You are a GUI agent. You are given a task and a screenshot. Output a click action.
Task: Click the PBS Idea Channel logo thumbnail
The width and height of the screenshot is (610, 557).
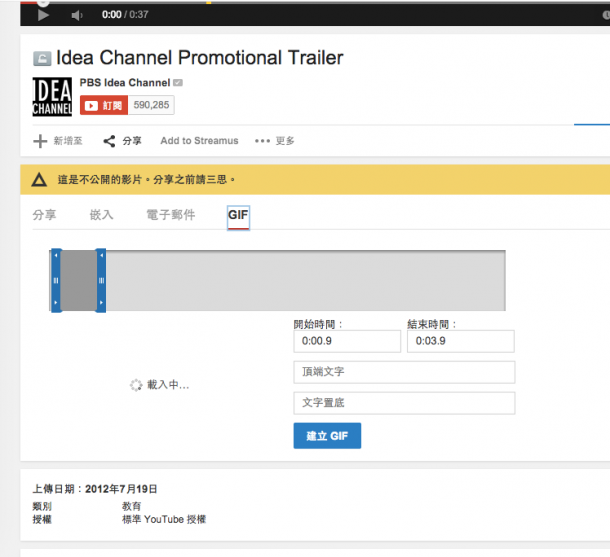pos(52,96)
